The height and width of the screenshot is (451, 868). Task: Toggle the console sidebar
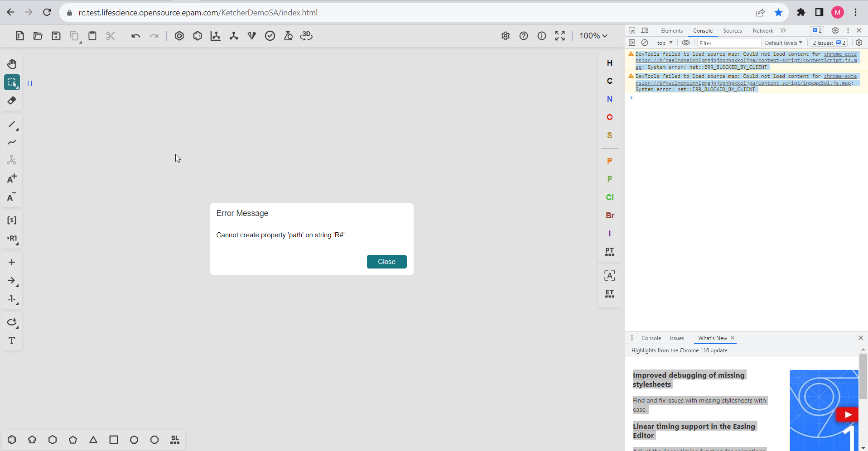(632, 43)
